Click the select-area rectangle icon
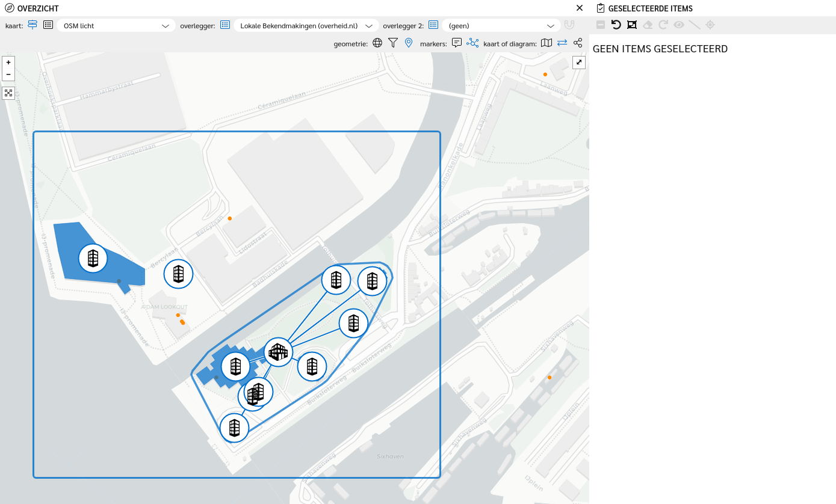The image size is (836, 504). pyautogui.click(x=631, y=25)
